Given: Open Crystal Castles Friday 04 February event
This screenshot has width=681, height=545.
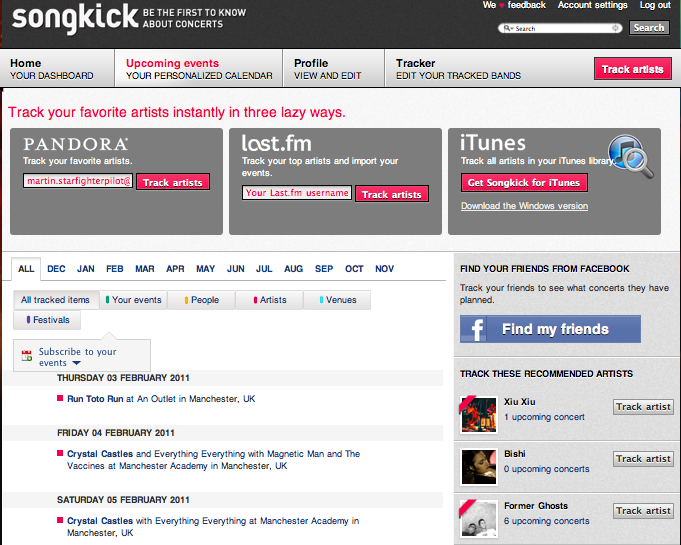Looking at the screenshot, I should click(214, 459).
